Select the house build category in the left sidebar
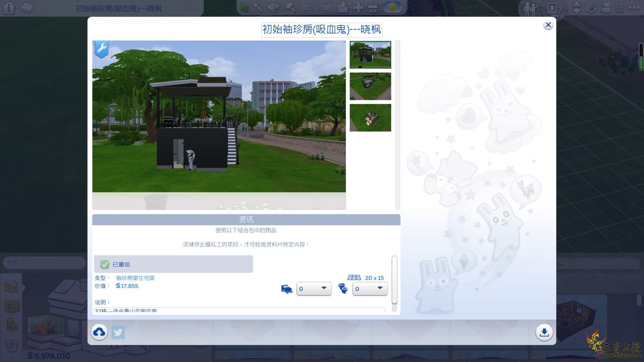Viewport: 644px width, 362px height. (x=11, y=286)
